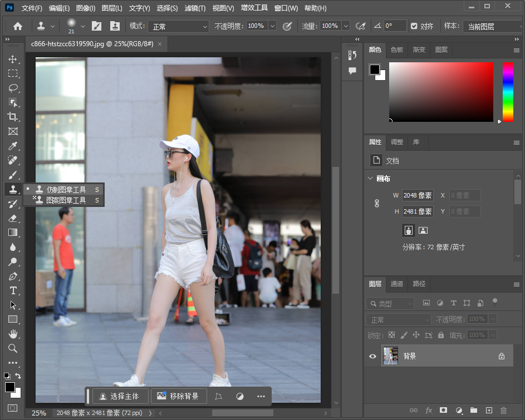The width and height of the screenshot is (525, 420).
Task: Open the 模式 blend mode dropdown
Action: pyautogui.click(x=178, y=26)
